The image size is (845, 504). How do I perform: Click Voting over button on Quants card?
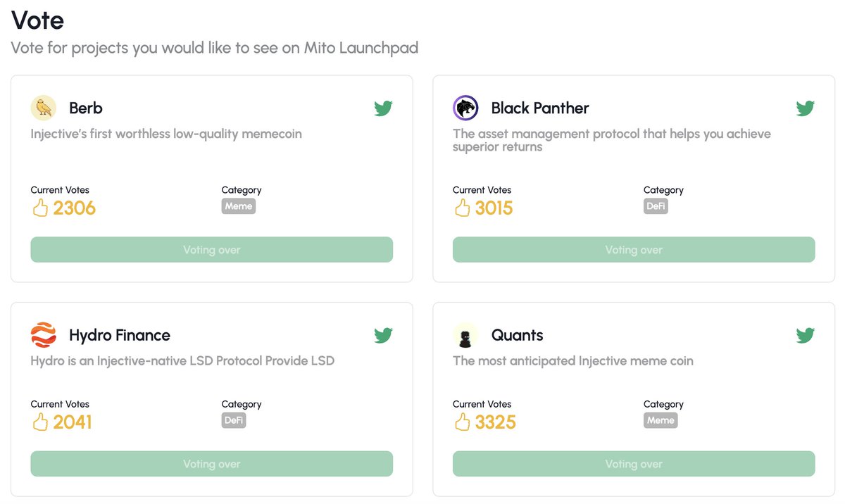tap(634, 464)
